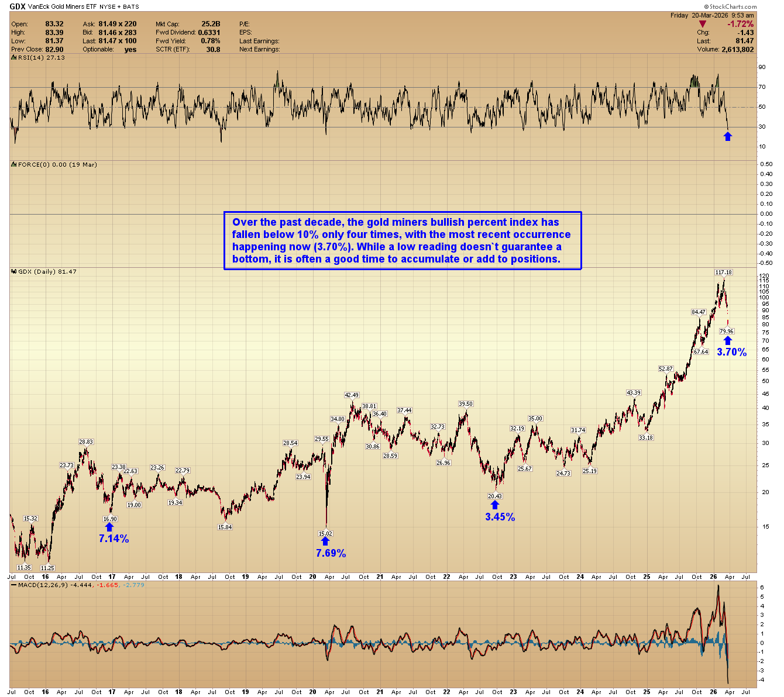Click the Ask quote '81.49 x 220'
Image resolution: width=784 pixels, height=697 pixels.
tap(118, 24)
